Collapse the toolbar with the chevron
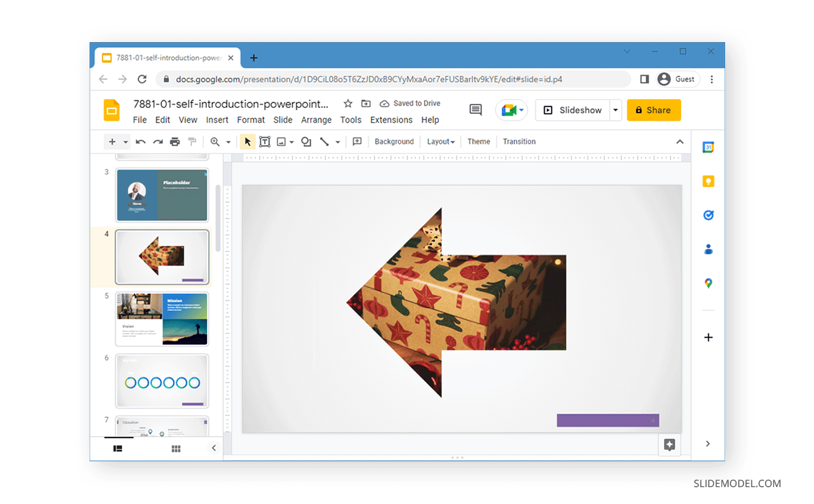The image size is (814, 504). [x=679, y=141]
